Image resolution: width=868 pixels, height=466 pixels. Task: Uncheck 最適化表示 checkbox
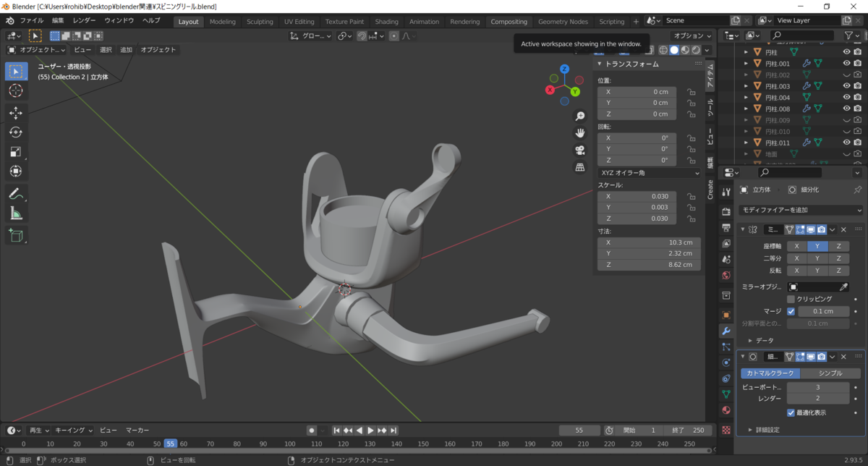[791, 412]
